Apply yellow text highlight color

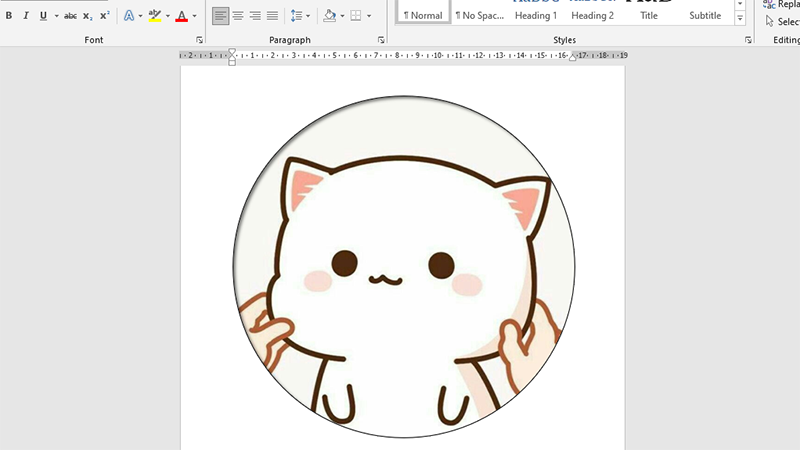point(154,16)
